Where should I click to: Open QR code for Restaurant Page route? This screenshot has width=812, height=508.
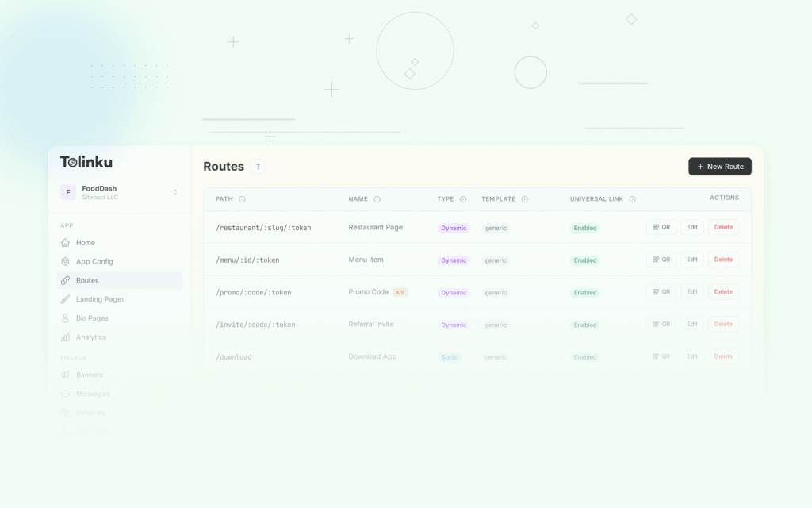[x=661, y=227]
